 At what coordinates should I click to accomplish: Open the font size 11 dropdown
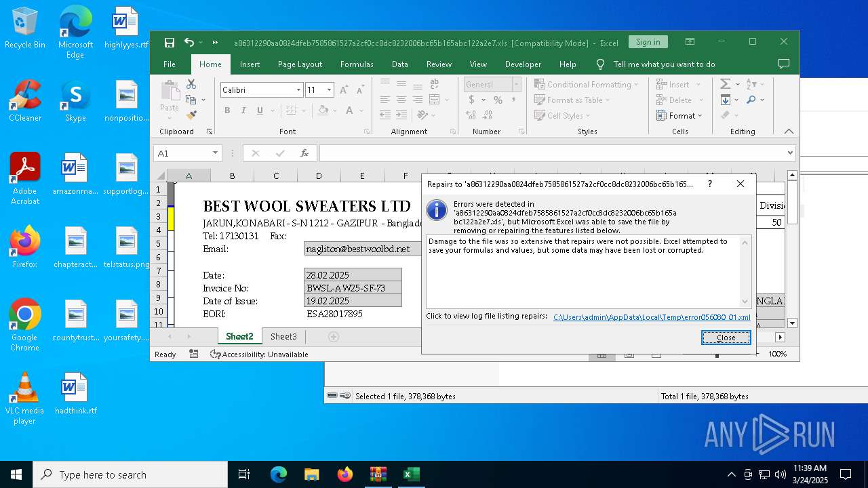pos(330,89)
